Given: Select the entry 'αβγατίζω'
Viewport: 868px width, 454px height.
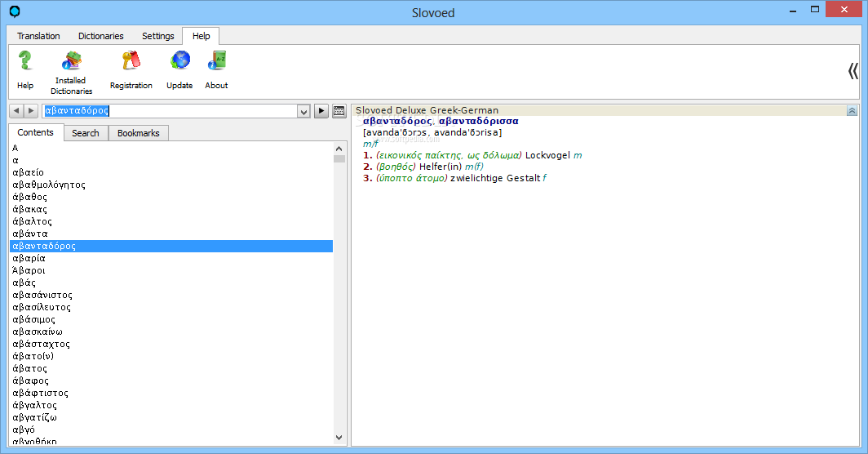Looking at the screenshot, I should (x=171, y=417).
